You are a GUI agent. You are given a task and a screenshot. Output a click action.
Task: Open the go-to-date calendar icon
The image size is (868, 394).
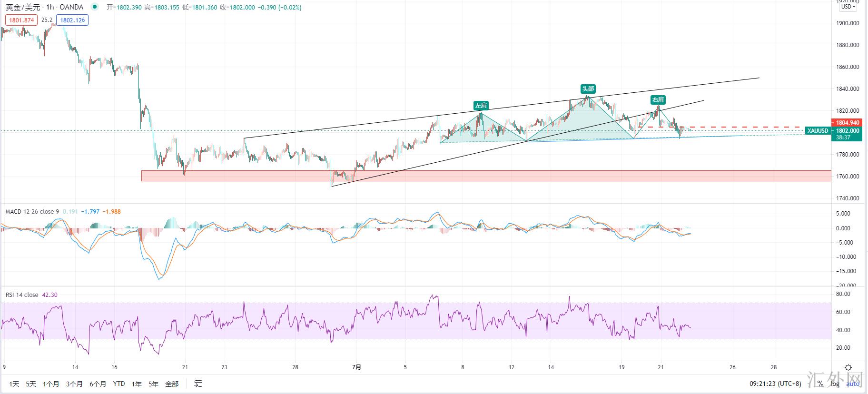click(198, 384)
